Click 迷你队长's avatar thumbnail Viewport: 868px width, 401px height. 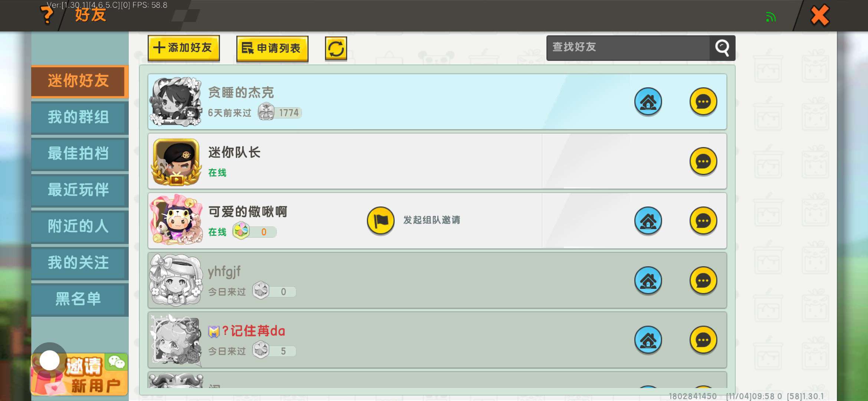pyautogui.click(x=176, y=162)
